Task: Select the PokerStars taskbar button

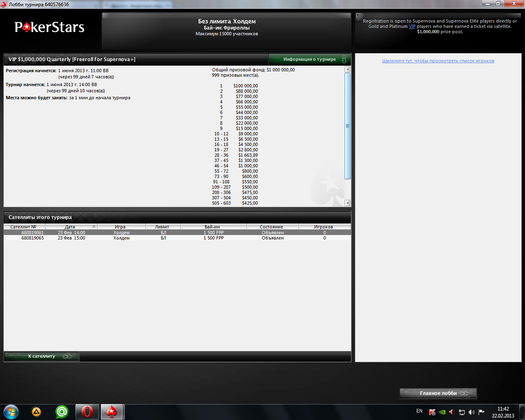Action: 112,412
